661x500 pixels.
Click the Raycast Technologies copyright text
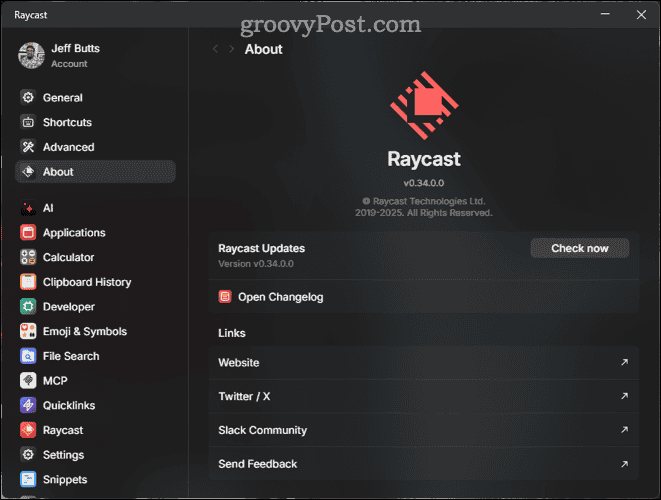pyautogui.click(x=424, y=207)
